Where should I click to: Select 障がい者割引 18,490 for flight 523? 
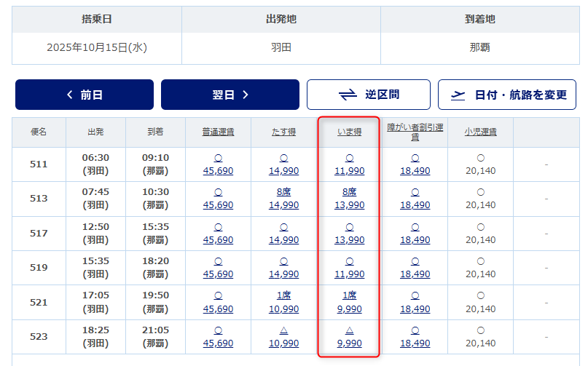415,343
